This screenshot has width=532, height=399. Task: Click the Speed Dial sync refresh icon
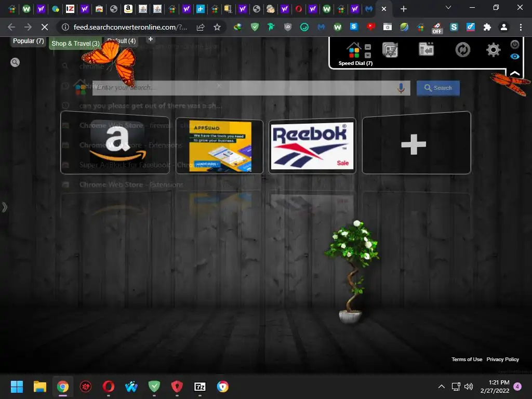point(463,50)
